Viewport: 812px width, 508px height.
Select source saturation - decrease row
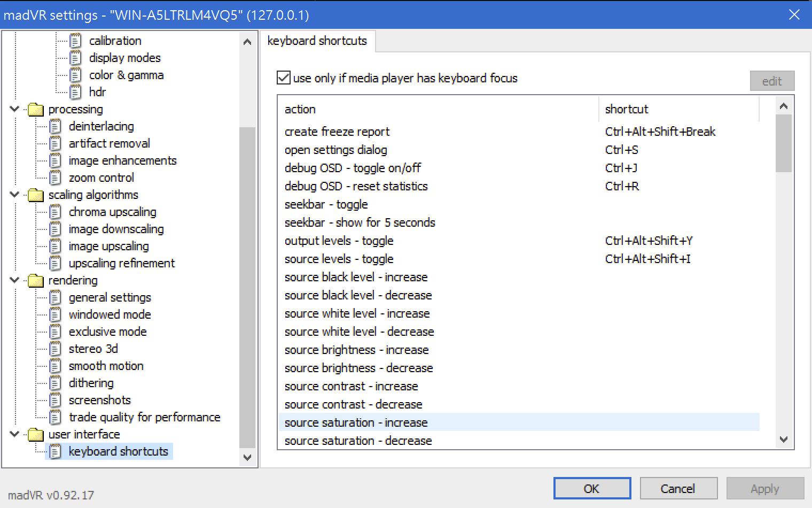(x=519, y=441)
